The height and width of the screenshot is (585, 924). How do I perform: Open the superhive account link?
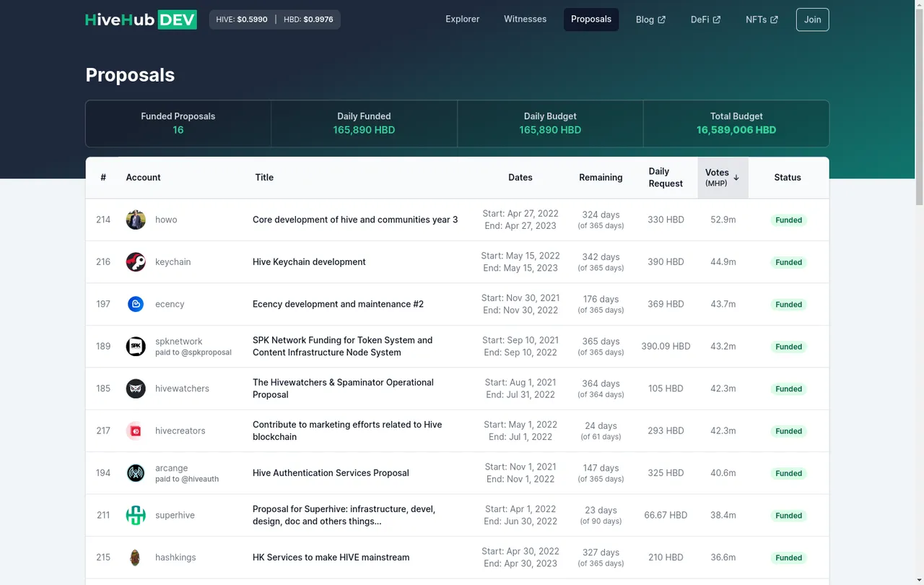(175, 516)
